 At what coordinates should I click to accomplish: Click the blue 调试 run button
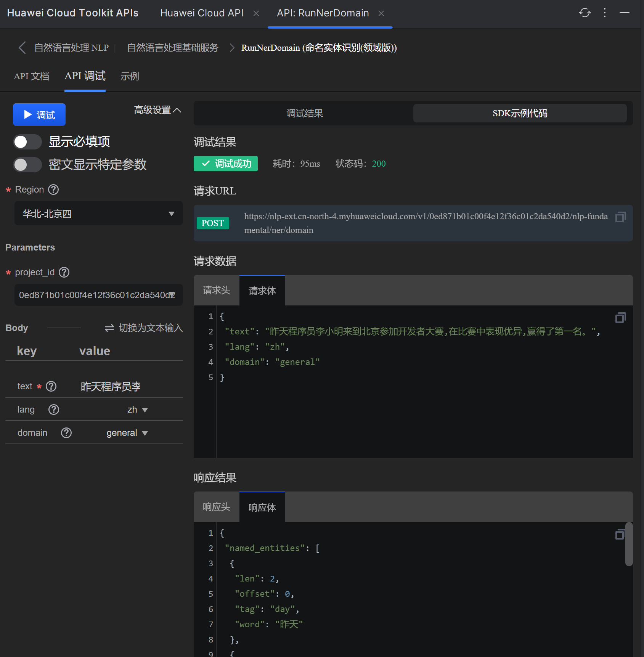click(39, 114)
